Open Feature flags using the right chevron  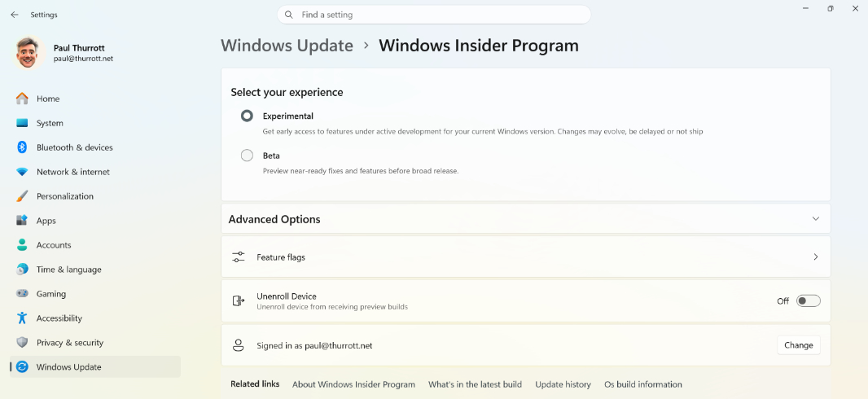pyautogui.click(x=816, y=257)
